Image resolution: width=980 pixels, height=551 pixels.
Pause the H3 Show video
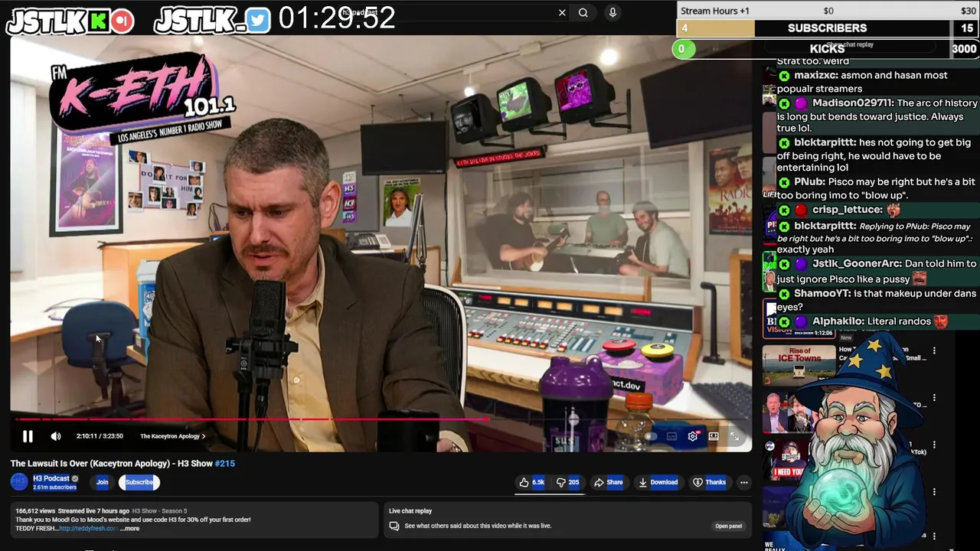[28, 436]
